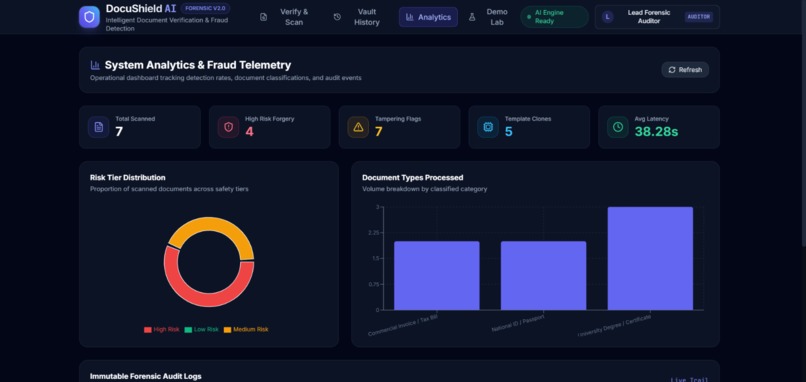Click the System Analytics & Fraud Telemetry heading
Viewport: 806px width, 382px height.
click(198, 65)
